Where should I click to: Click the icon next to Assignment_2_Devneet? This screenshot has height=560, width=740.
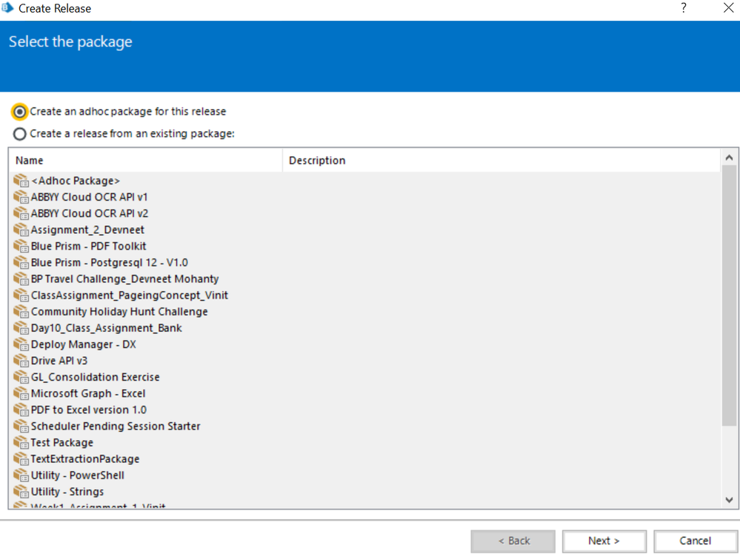21,230
